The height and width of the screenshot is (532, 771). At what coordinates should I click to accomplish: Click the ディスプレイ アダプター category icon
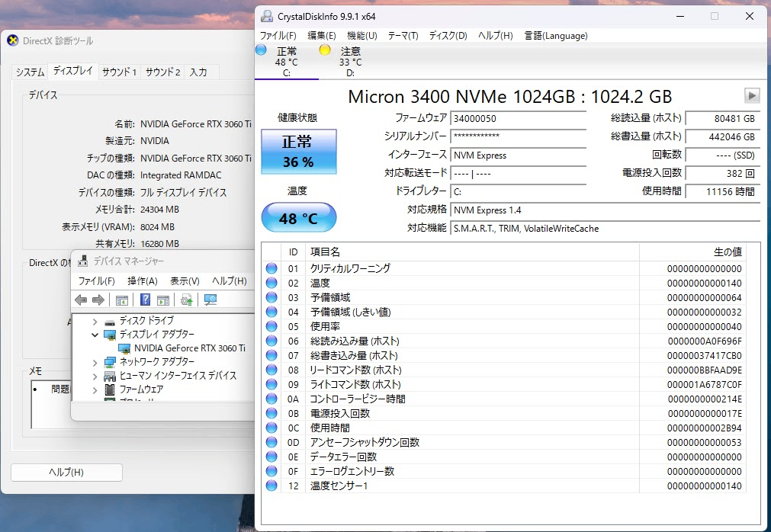[110, 335]
